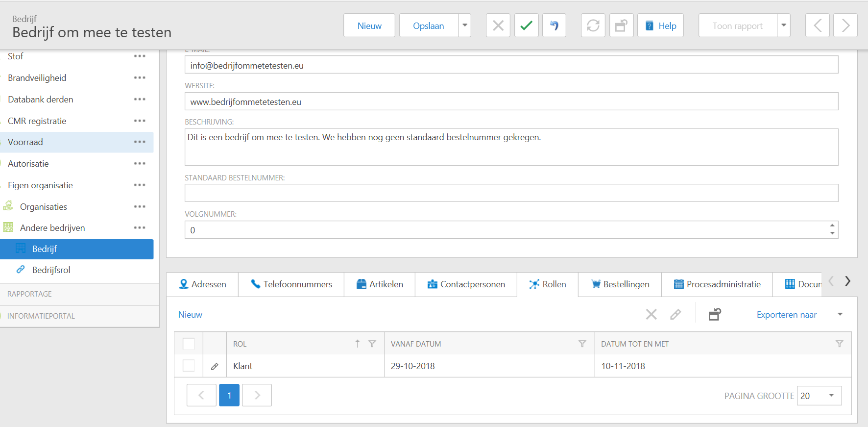Open the Opslaan dropdown arrow
Screen dimensions: 868x427
(x=465, y=25)
